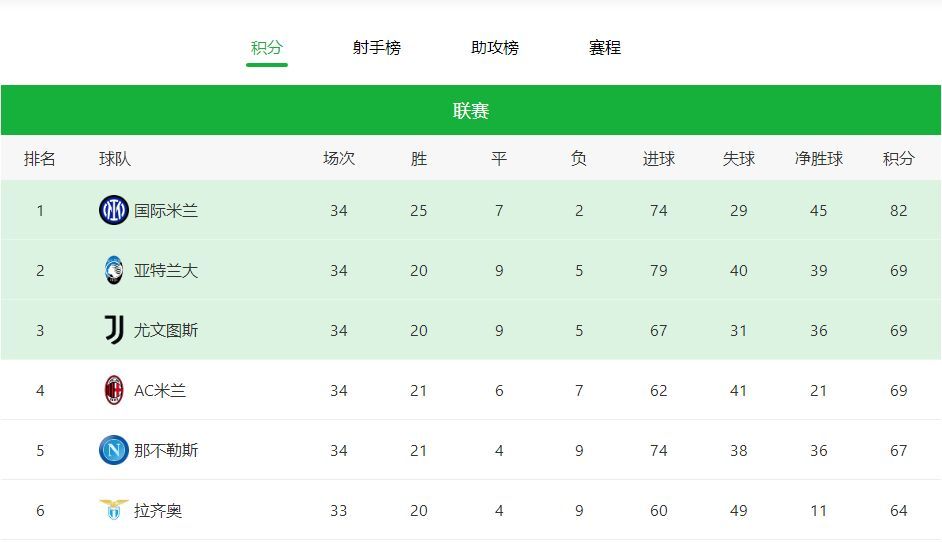942x543 pixels.
Task: Click the 尤文图斯 team name
Action: click(x=166, y=330)
